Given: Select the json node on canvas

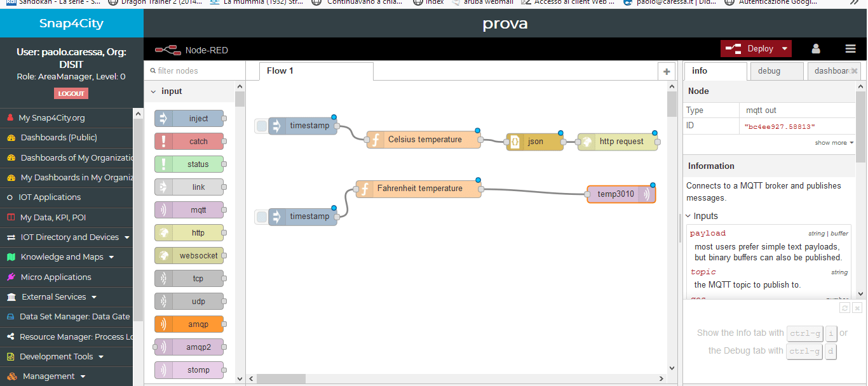Looking at the screenshot, I should click(535, 142).
